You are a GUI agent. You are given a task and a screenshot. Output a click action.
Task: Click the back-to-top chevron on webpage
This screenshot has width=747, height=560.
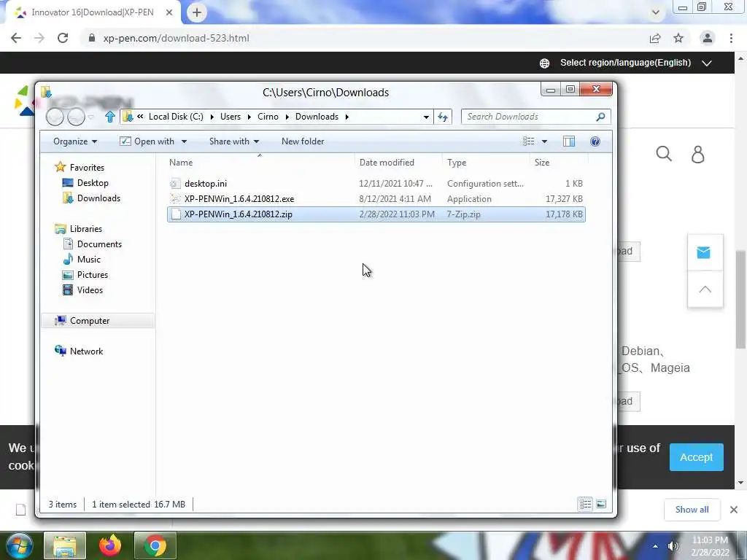[705, 289]
